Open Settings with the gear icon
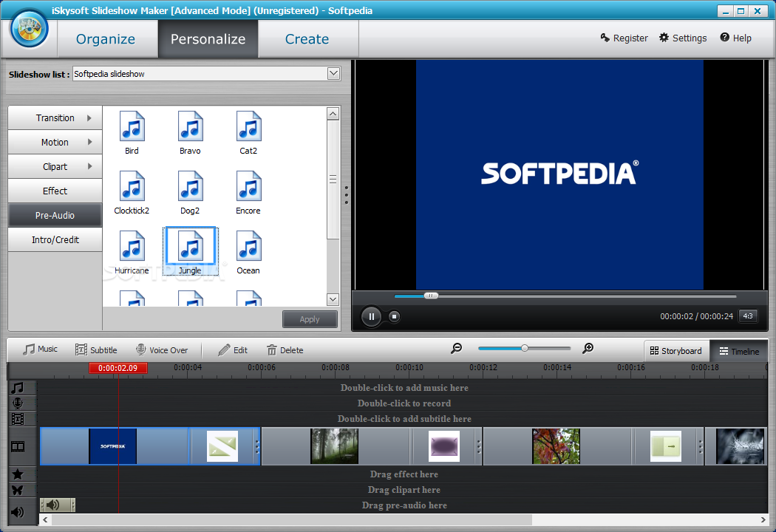Screen dimensions: 776x532 (683, 38)
